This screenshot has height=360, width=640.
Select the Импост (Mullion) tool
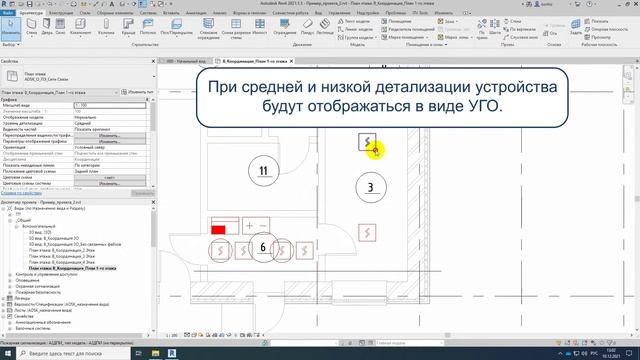(260, 27)
